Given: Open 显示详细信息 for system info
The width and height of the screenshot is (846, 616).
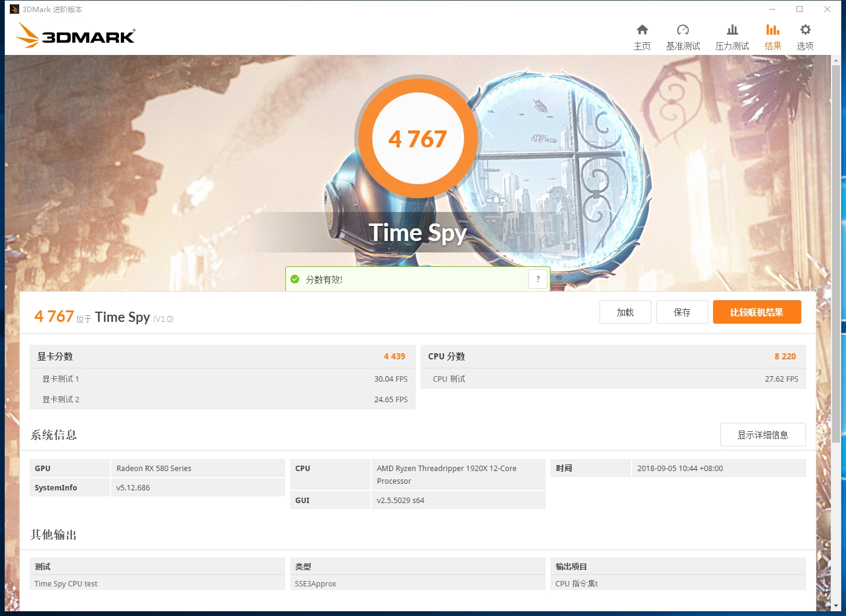Looking at the screenshot, I should point(763,434).
